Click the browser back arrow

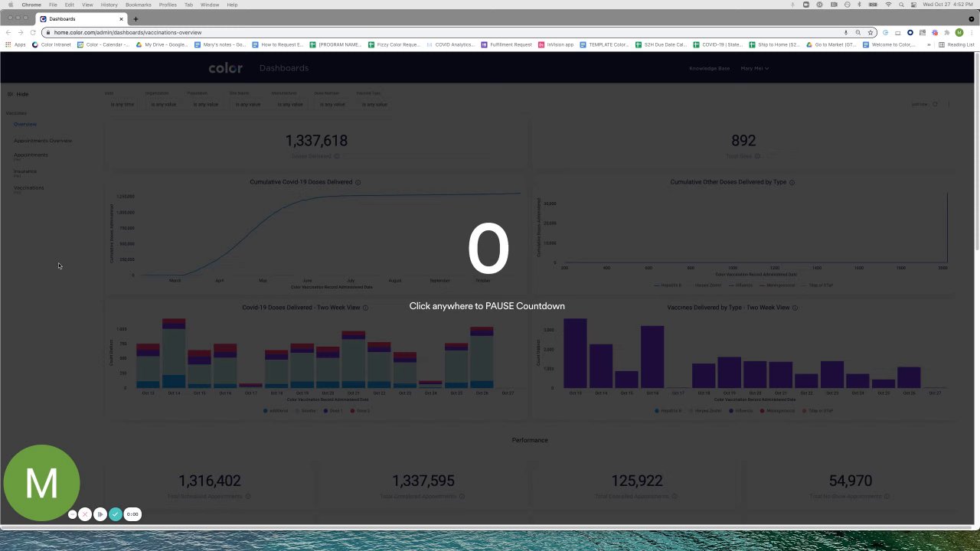pos(8,32)
